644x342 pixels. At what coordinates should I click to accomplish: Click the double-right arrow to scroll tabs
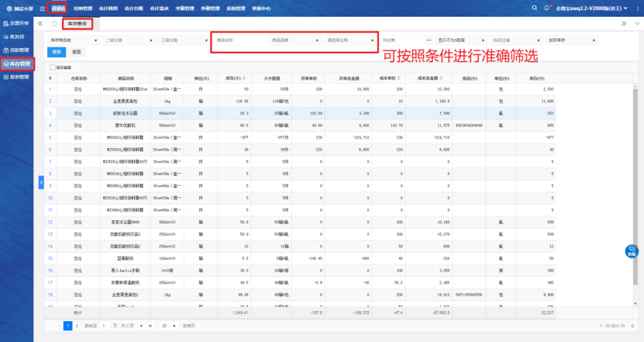624,23
